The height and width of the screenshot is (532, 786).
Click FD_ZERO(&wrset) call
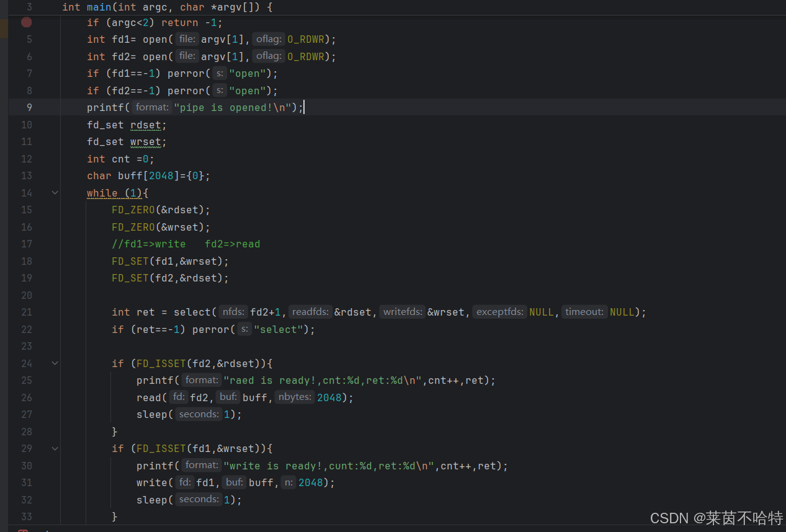(161, 227)
